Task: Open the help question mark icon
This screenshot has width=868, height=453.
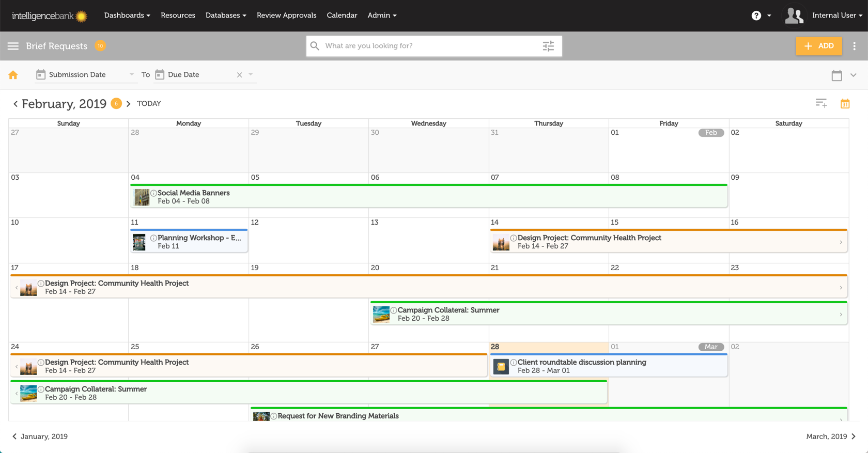Action: 756,15
